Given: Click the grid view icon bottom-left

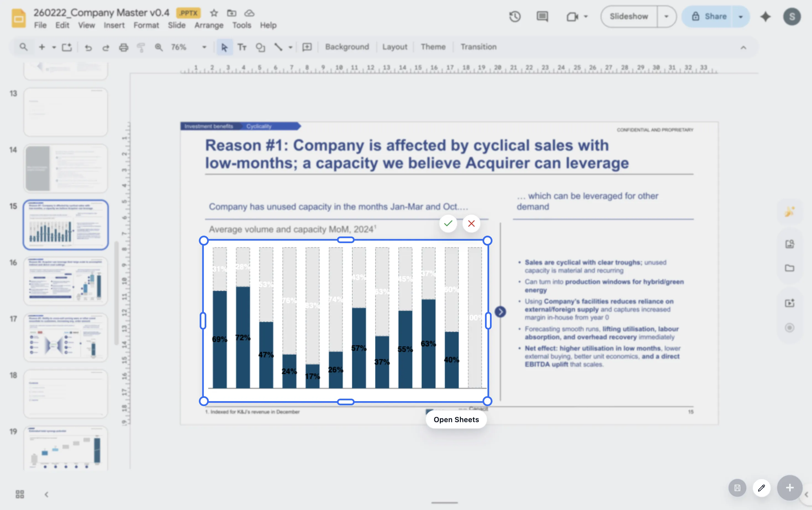Looking at the screenshot, I should click(19, 494).
